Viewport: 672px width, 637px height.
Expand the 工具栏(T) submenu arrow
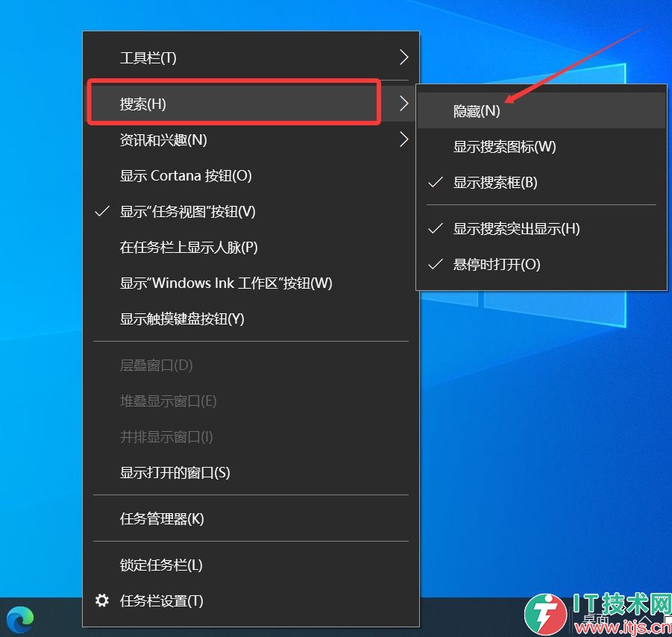pyautogui.click(x=403, y=57)
